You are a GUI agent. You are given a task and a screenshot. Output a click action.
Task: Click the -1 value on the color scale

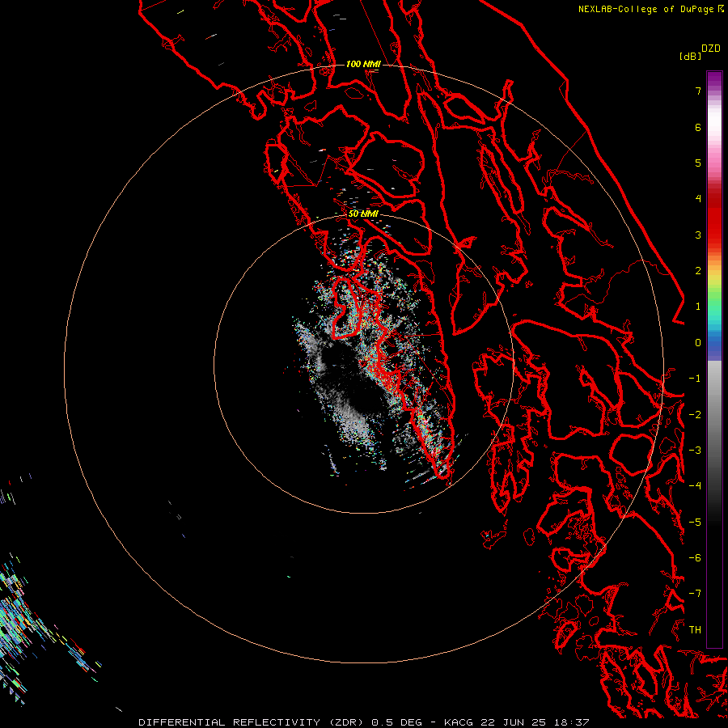click(695, 379)
